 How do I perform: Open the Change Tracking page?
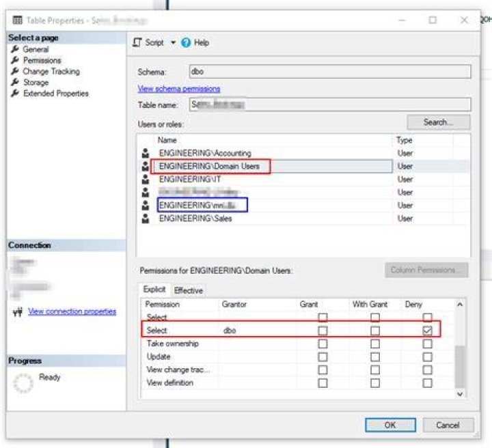[51, 71]
